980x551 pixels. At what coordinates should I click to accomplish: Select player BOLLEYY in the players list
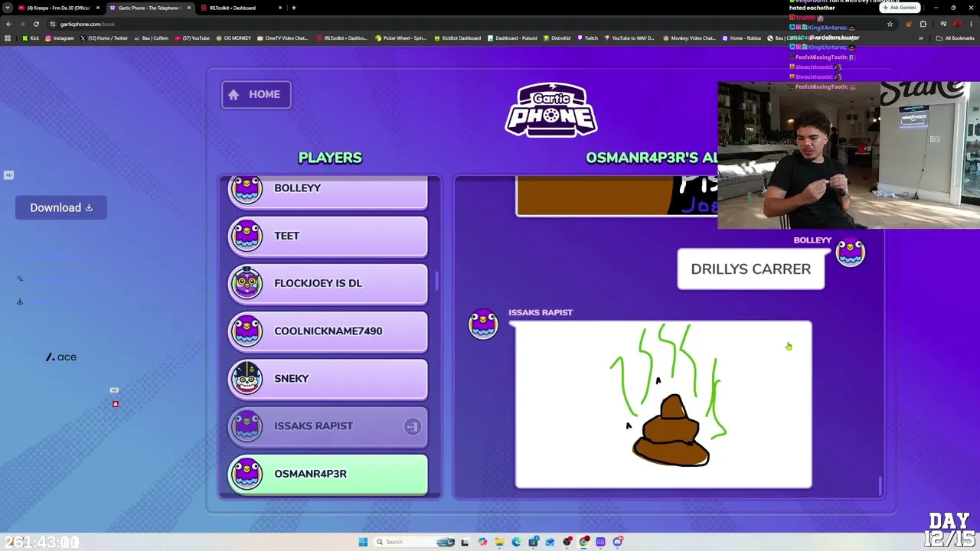[328, 192]
